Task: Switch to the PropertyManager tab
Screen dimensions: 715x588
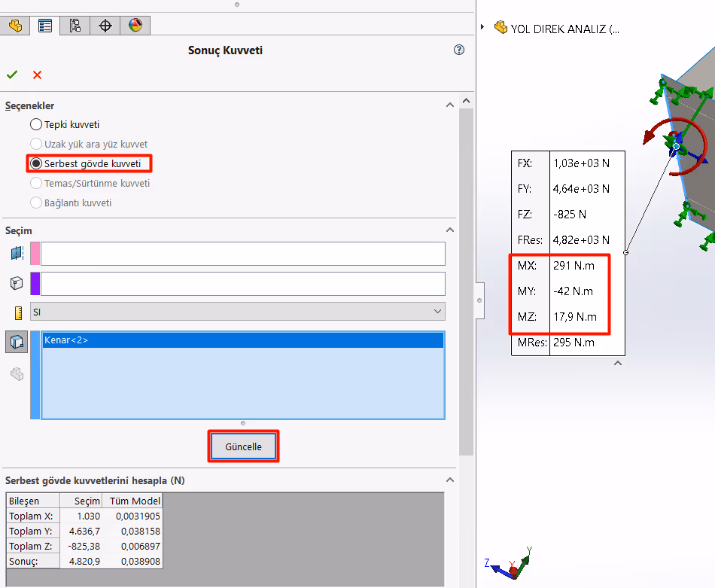Action: (45, 26)
